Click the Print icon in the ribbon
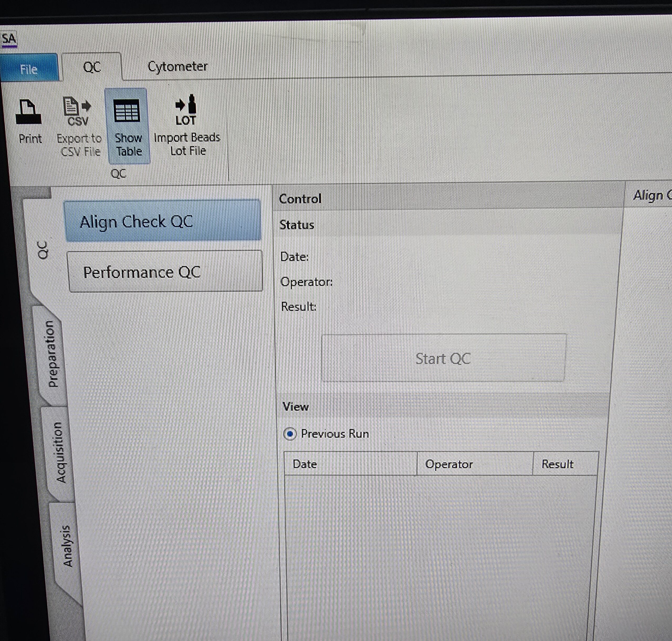 point(29,112)
